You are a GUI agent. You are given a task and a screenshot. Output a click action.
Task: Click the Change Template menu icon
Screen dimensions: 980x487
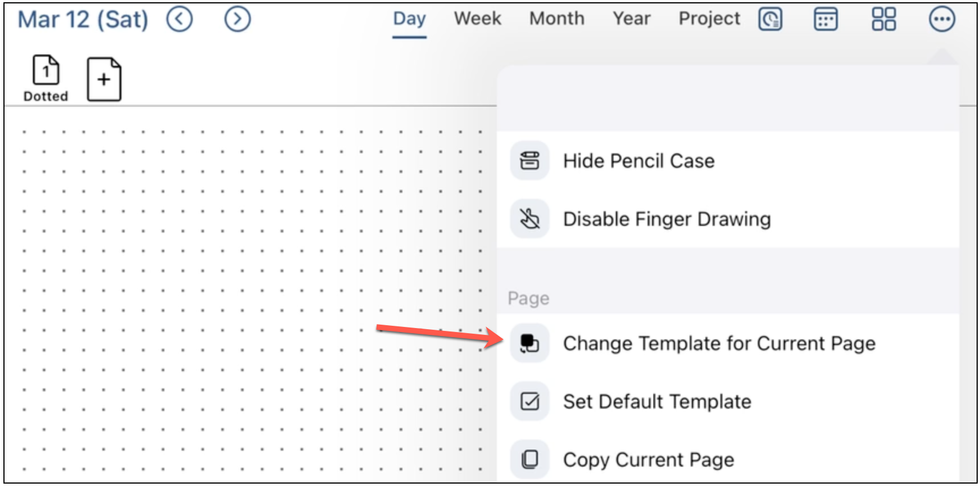[529, 343]
